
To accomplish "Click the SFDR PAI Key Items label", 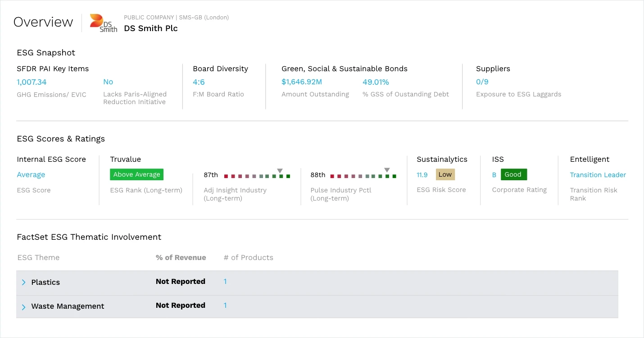I will point(53,69).
